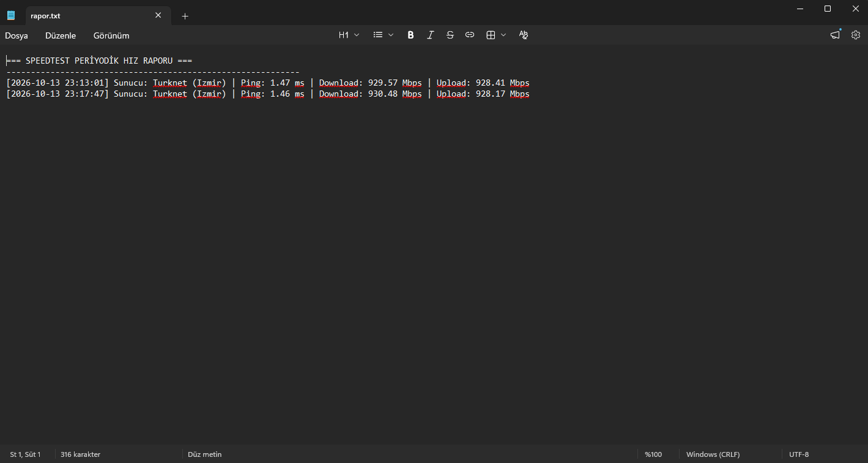Expand the H1 heading dropdown
This screenshot has height=463, width=868.
point(349,35)
